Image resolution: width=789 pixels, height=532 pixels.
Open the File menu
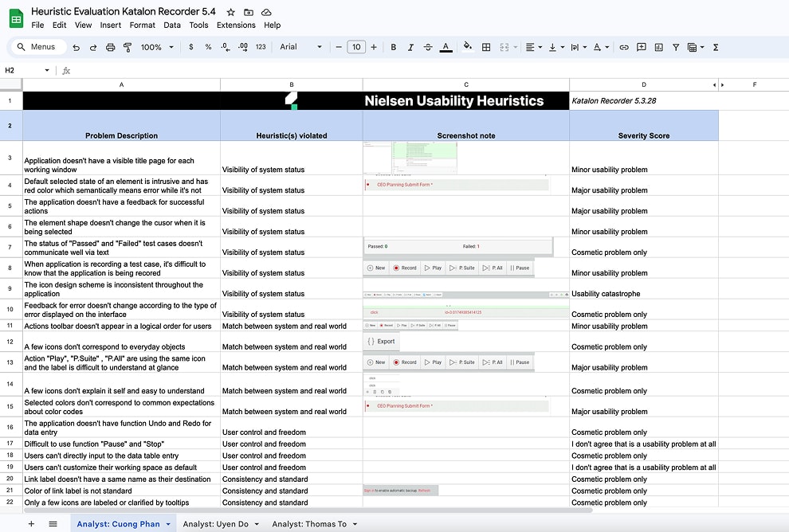point(37,25)
